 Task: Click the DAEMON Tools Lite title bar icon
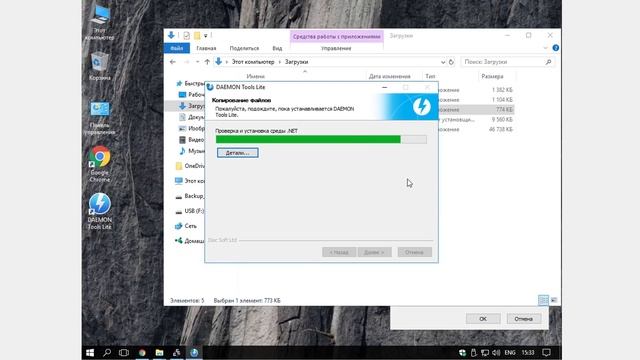pyautogui.click(x=210, y=87)
